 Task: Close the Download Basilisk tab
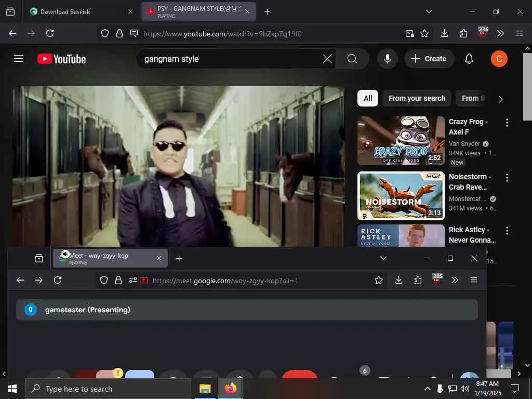click(x=130, y=11)
